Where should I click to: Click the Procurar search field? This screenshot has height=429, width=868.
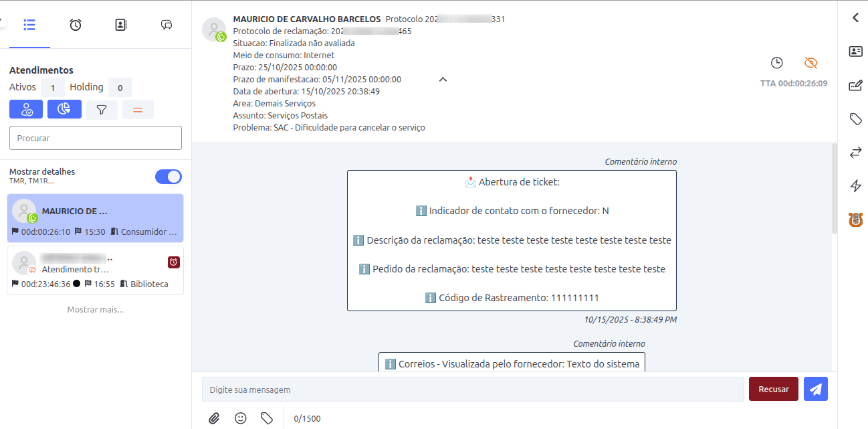tap(95, 137)
